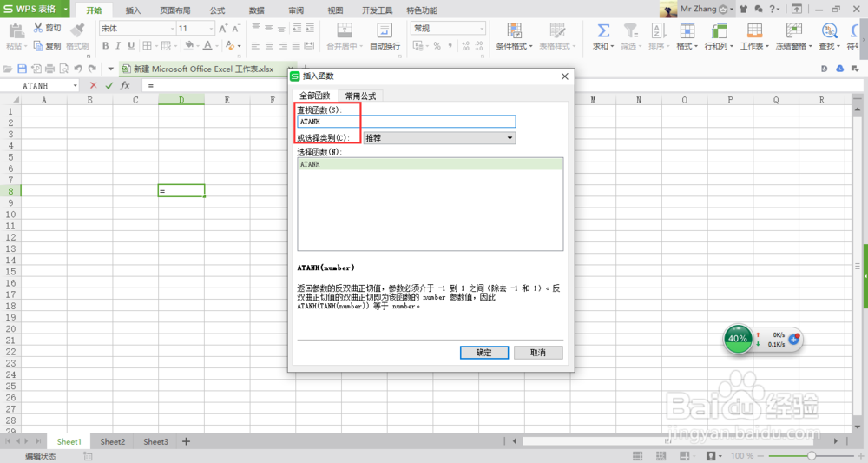The height and width of the screenshot is (463, 868).
Task: Click the fill color bucket swatch
Action: [x=188, y=46]
